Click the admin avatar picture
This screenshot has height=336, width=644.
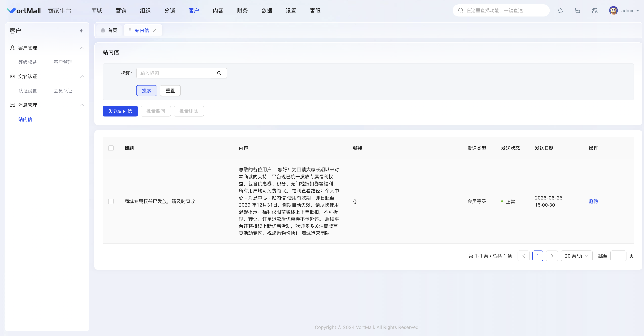coord(613,10)
